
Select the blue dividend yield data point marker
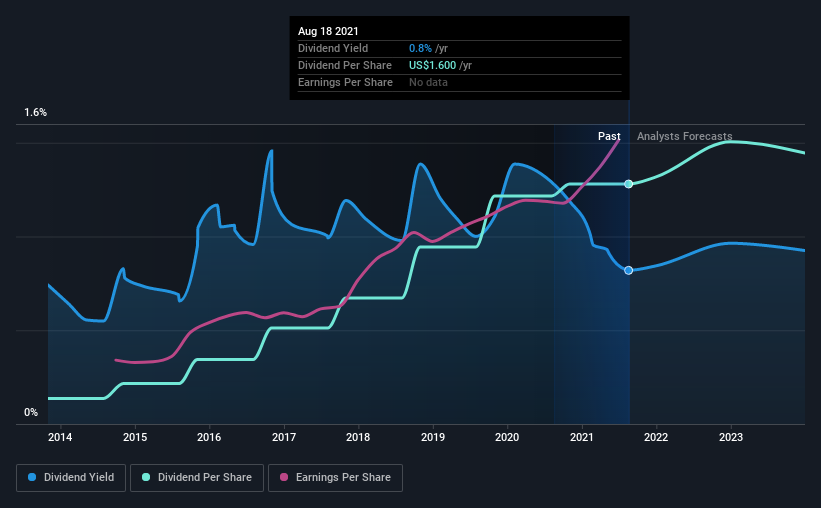628,270
